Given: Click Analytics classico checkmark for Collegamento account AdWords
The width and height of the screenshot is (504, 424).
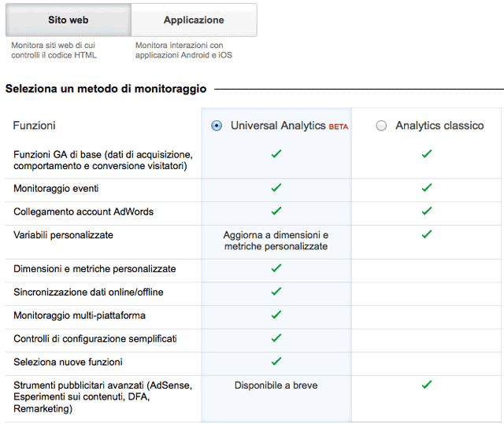Looking at the screenshot, I should click(x=427, y=211).
